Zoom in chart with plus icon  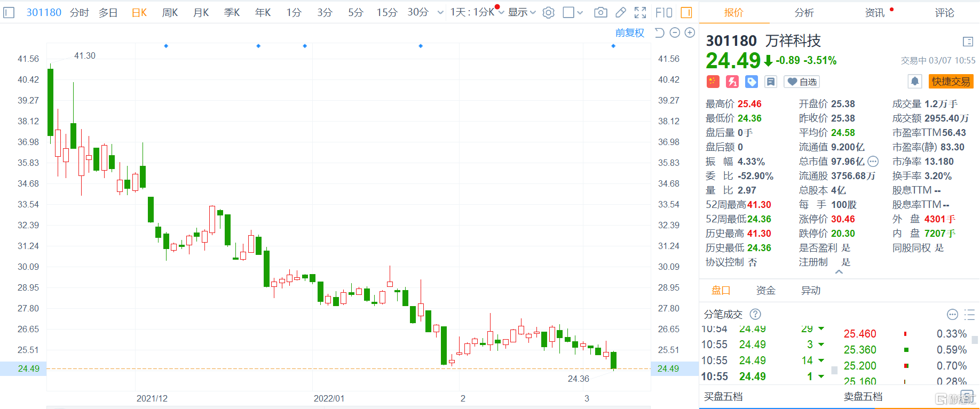(690, 33)
